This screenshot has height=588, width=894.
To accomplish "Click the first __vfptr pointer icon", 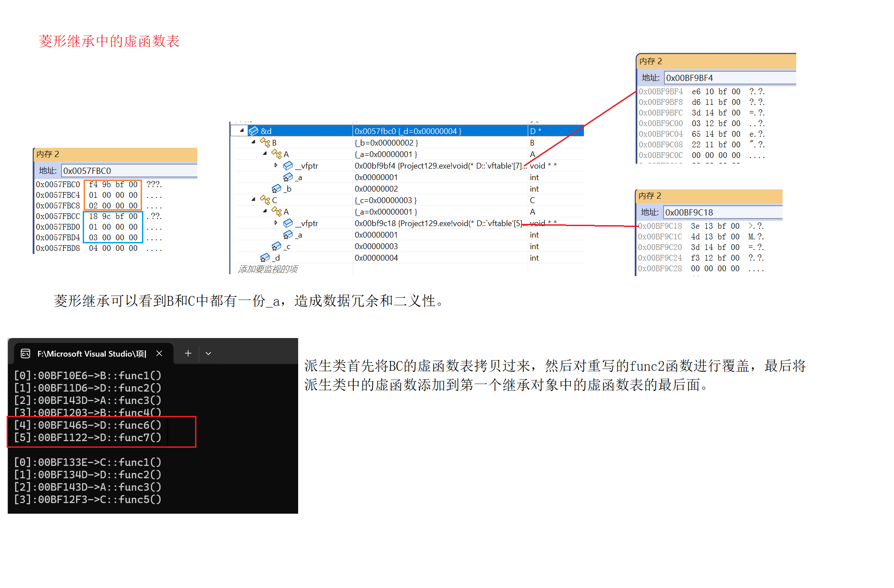I will coord(288,165).
